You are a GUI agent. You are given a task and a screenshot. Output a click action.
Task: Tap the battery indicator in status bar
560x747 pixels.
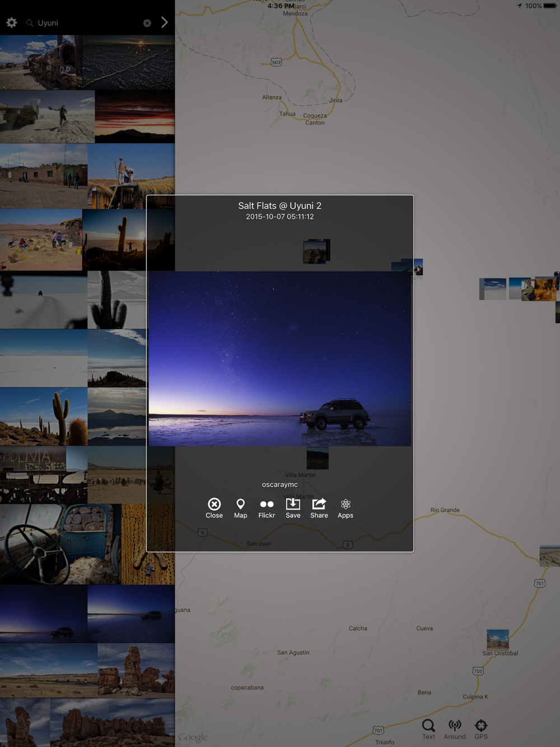(549, 6)
